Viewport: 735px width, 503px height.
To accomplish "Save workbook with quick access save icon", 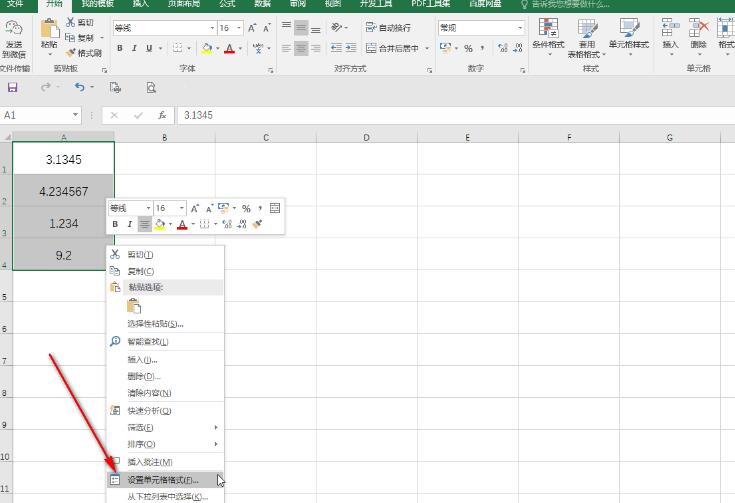I will (x=13, y=88).
